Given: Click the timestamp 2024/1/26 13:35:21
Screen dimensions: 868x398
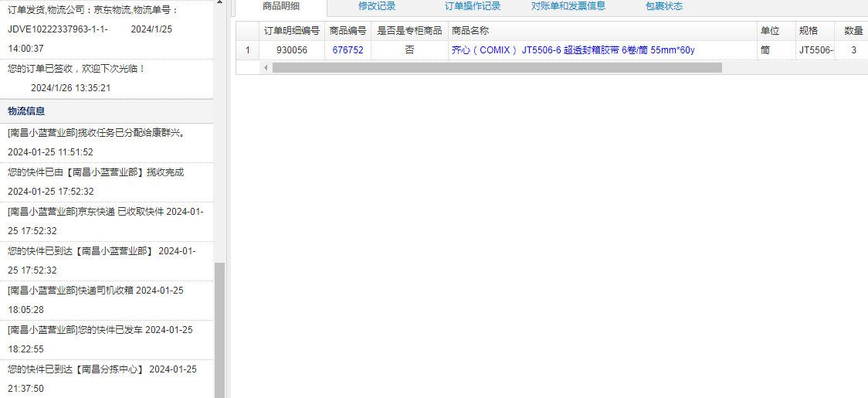Looking at the screenshot, I should point(71,88).
